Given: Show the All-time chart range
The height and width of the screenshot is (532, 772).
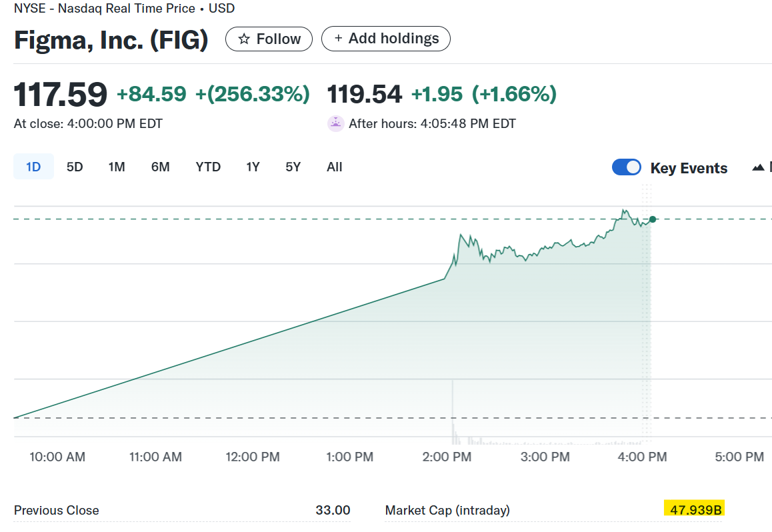Looking at the screenshot, I should [334, 167].
